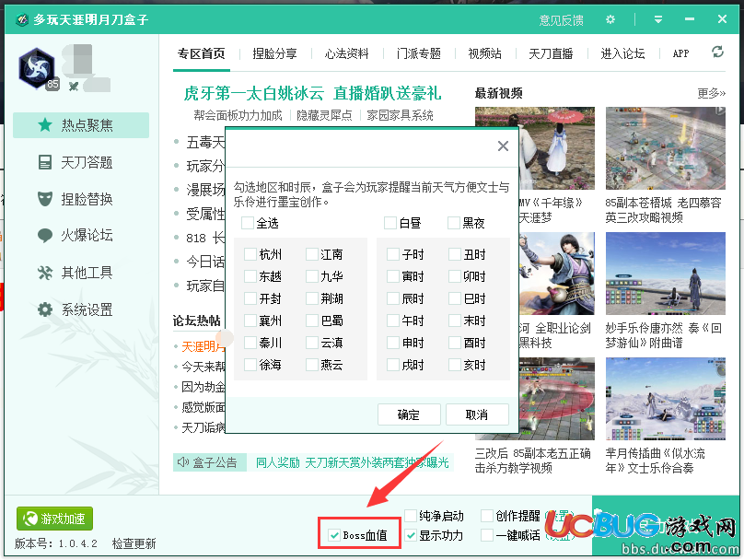Click the green 游戏加速 button
Image resolution: width=744 pixels, height=560 pixels.
point(54,519)
